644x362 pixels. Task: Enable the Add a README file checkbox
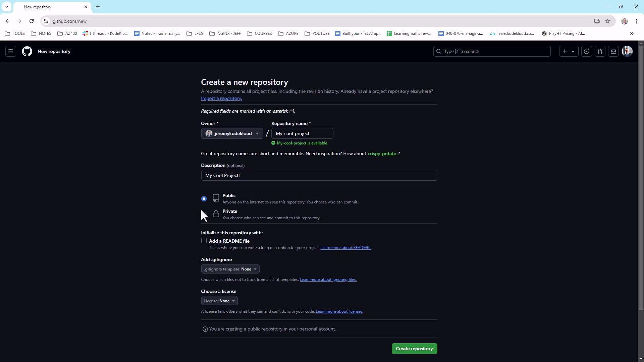click(204, 241)
